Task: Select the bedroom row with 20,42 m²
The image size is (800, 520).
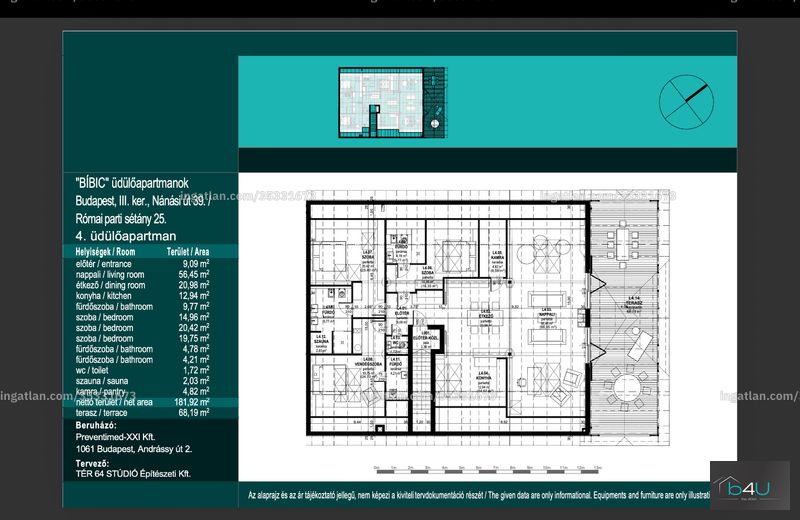Action: (142, 328)
